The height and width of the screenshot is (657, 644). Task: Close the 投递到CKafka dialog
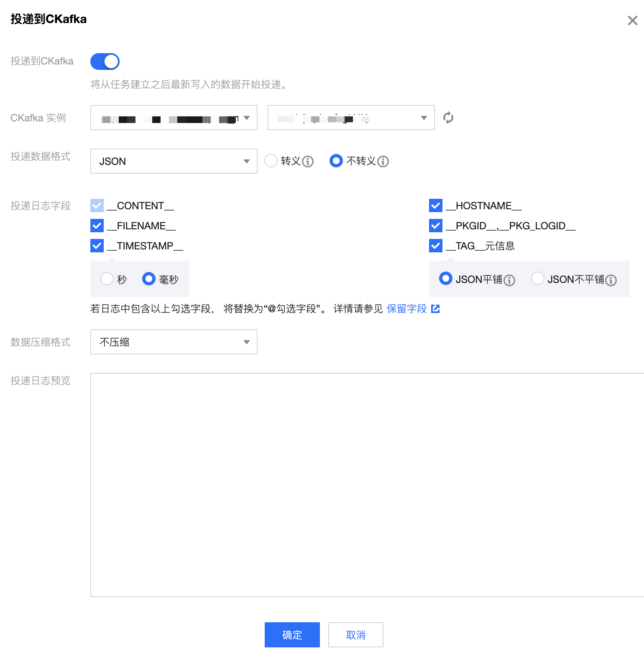[x=632, y=21]
